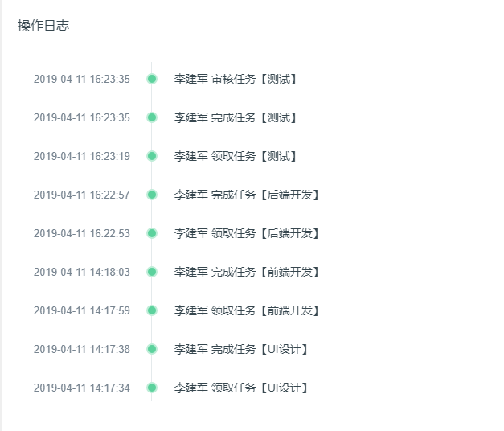Click timestamp 2019-04-11 16:23:19
The height and width of the screenshot is (431, 504).
coord(82,156)
